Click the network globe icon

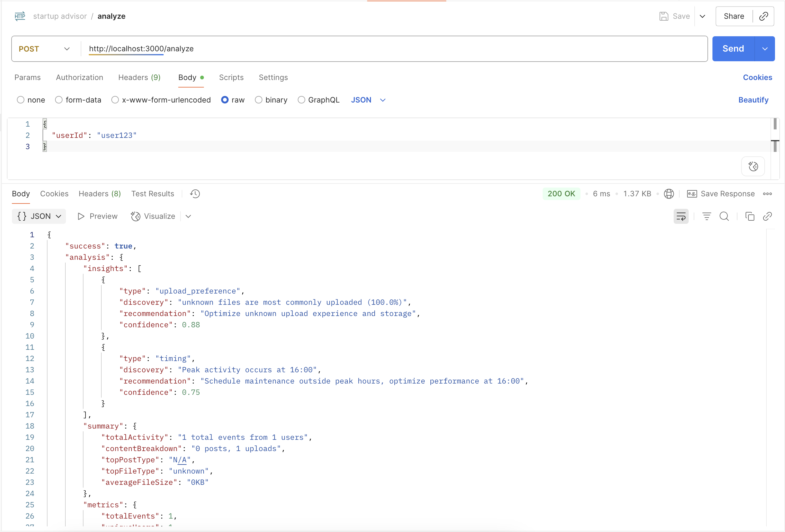(x=668, y=194)
